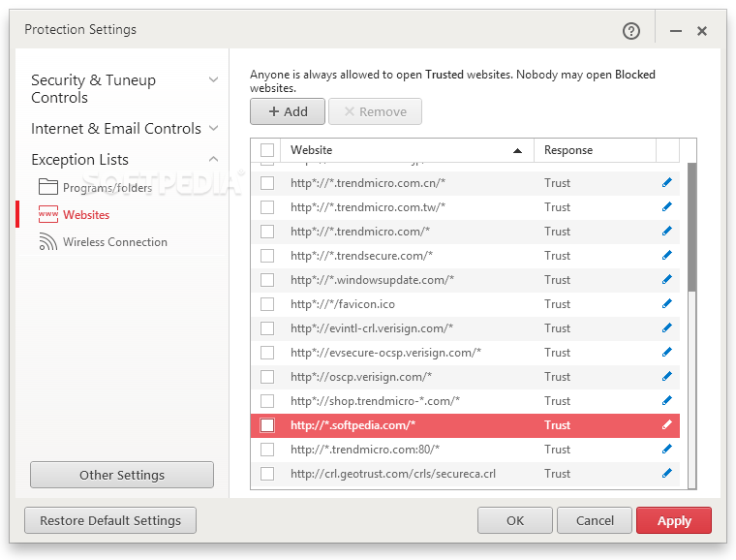Screen dimensions: 736x560
Task: Select the http://*.trendmicro.com:80/* row text
Action: click(365, 450)
